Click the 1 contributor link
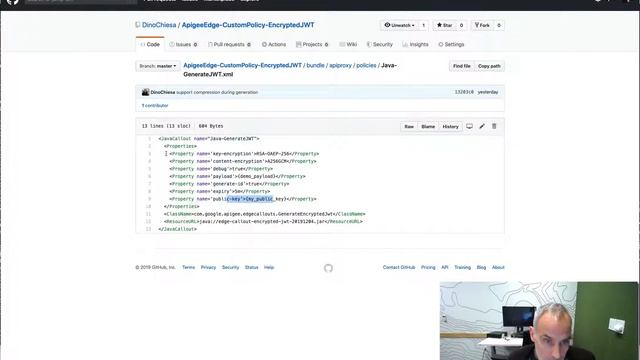The height and width of the screenshot is (360, 640). pyautogui.click(x=155, y=106)
